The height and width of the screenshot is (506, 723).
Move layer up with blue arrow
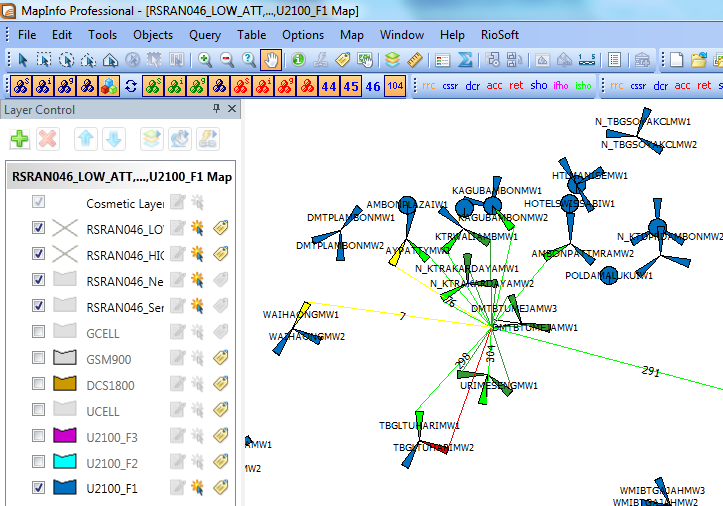(86, 139)
